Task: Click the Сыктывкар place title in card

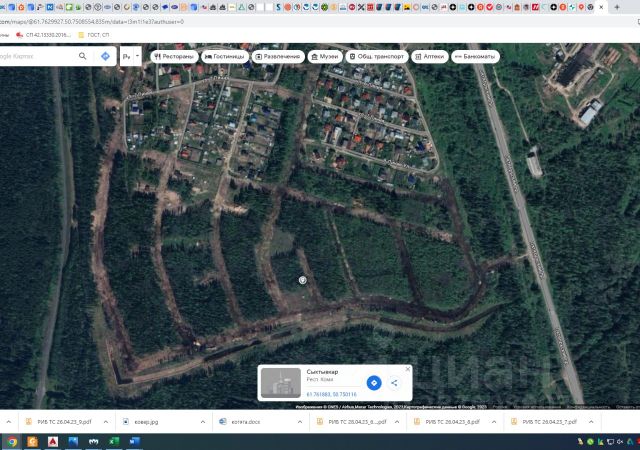Action: (322, 372)
